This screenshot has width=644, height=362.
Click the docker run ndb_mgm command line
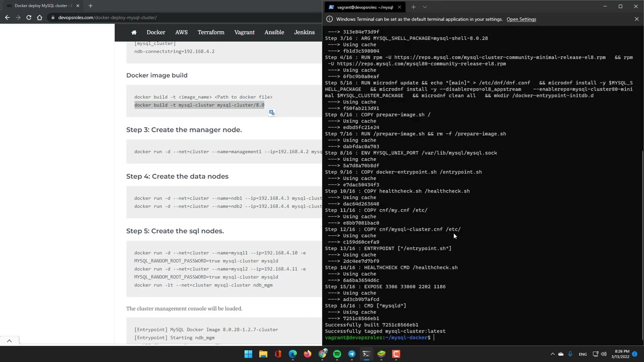[x=203, y=285]
